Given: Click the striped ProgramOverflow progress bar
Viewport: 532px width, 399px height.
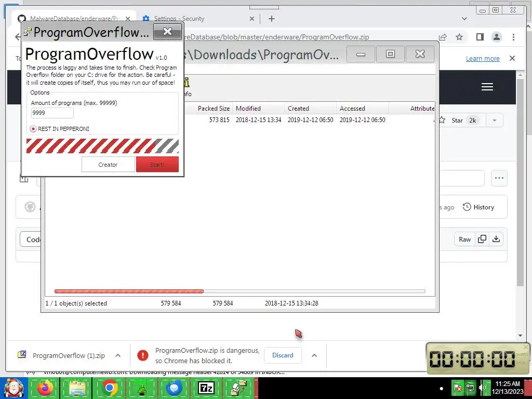Looking at the screenshot, I should (102, 146).
